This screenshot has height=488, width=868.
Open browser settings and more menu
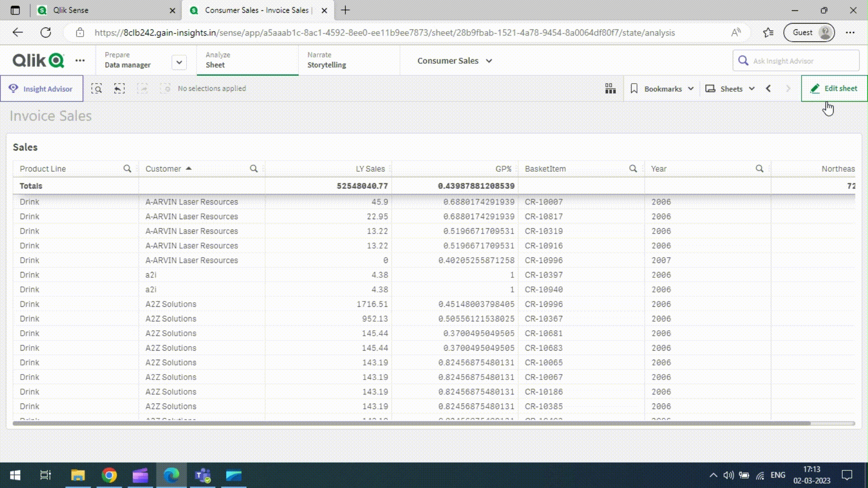click(850, 33)
